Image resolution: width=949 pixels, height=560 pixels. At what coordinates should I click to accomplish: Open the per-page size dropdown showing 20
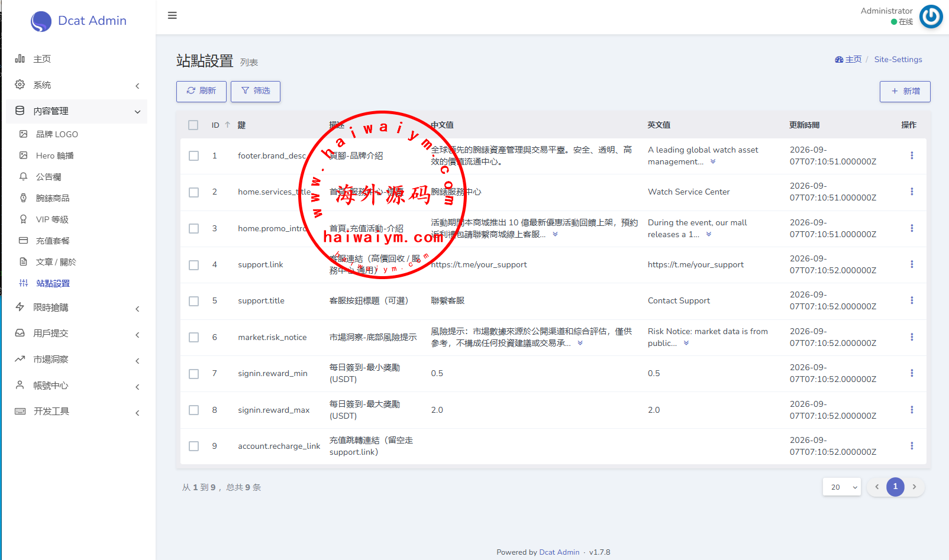842,487
